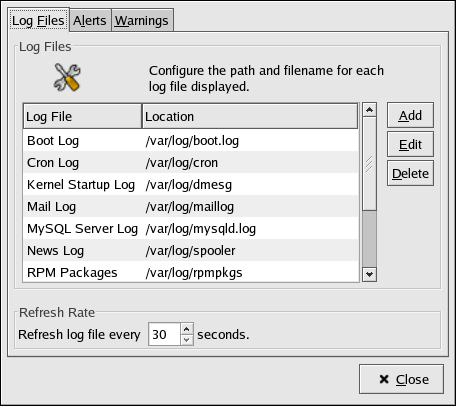Viewport: 456px width, 406px height.
Task: Click the wrench and screwdriver icon
Action: pos(67,77)
